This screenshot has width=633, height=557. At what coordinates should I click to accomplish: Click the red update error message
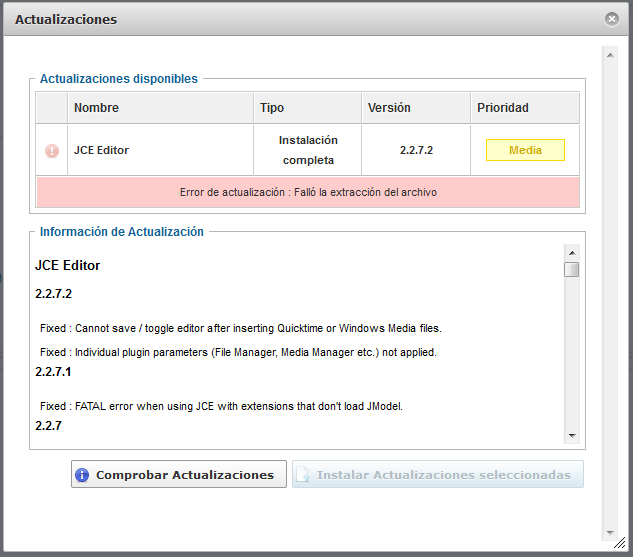308,192
